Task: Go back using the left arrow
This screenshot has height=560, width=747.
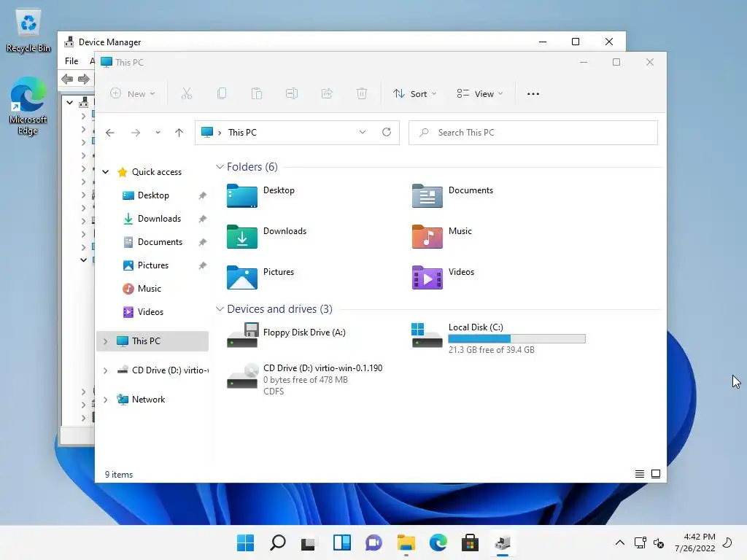Action: [110, 133]
